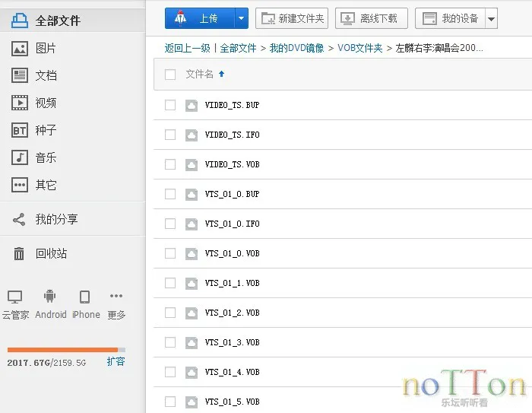Screen dimensions: 532x413
Task: Click the storage usage progress bar
Action: pos(65,350)
